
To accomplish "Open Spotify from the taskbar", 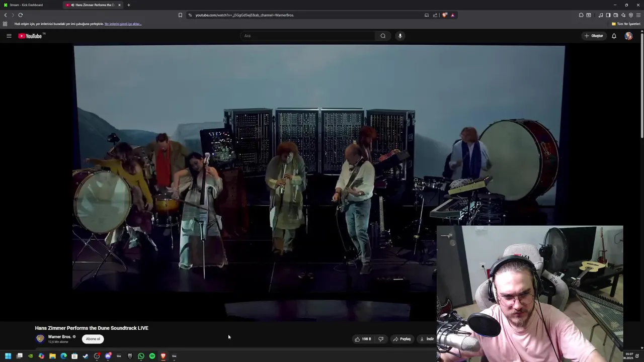I will 152,356.
